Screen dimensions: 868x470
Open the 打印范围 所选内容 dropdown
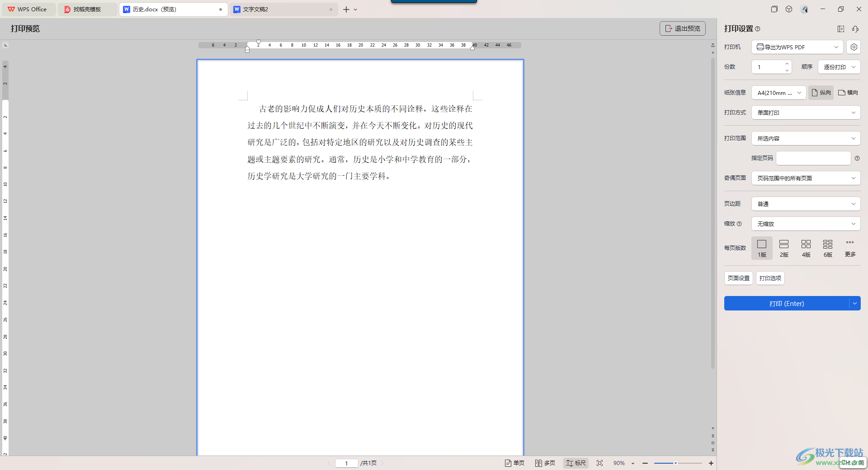click(x=806, y=138)
